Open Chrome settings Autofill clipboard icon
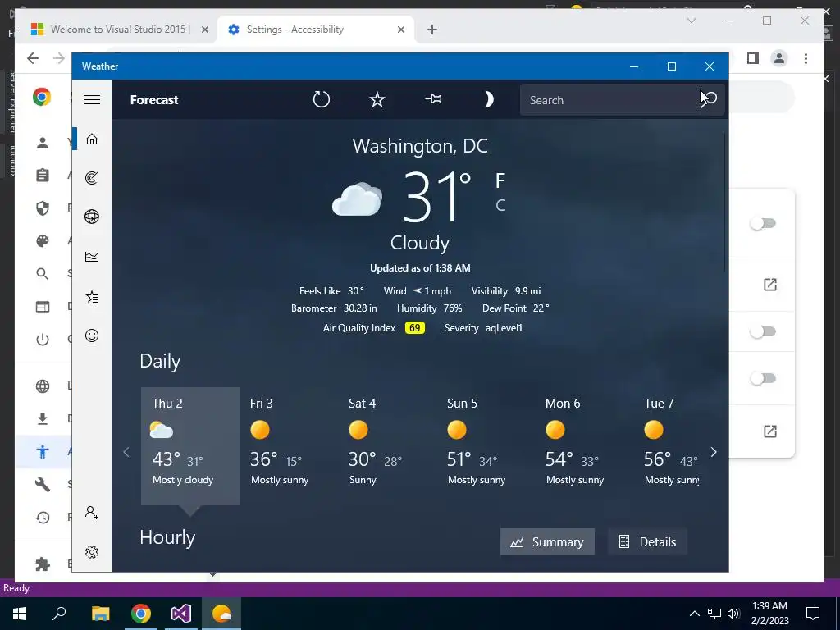 [43, 176]
